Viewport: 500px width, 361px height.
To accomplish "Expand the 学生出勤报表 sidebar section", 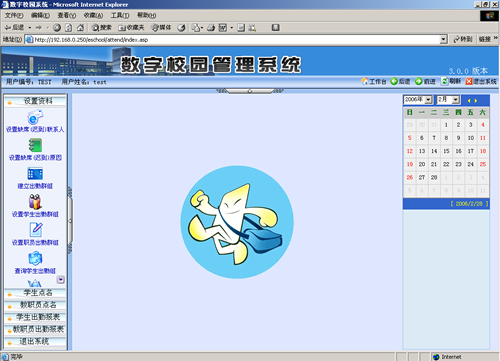I will pyautogui.click(x=35, y=317).
